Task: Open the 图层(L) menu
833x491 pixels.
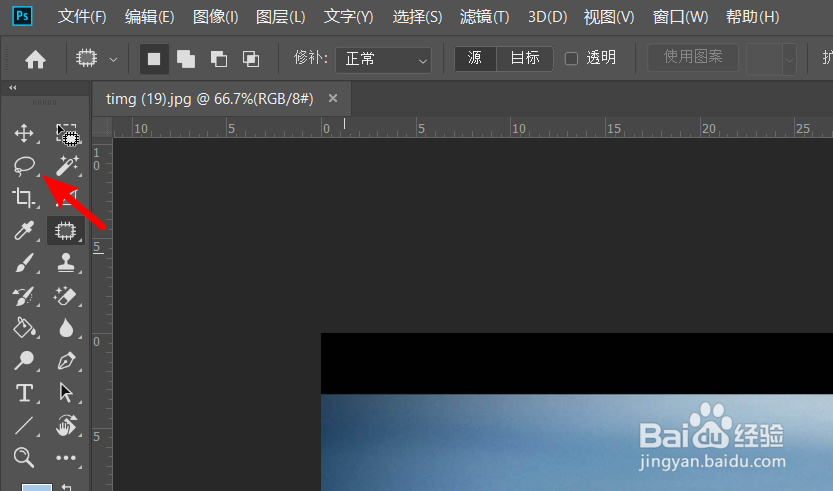Action: click(280, 17)
